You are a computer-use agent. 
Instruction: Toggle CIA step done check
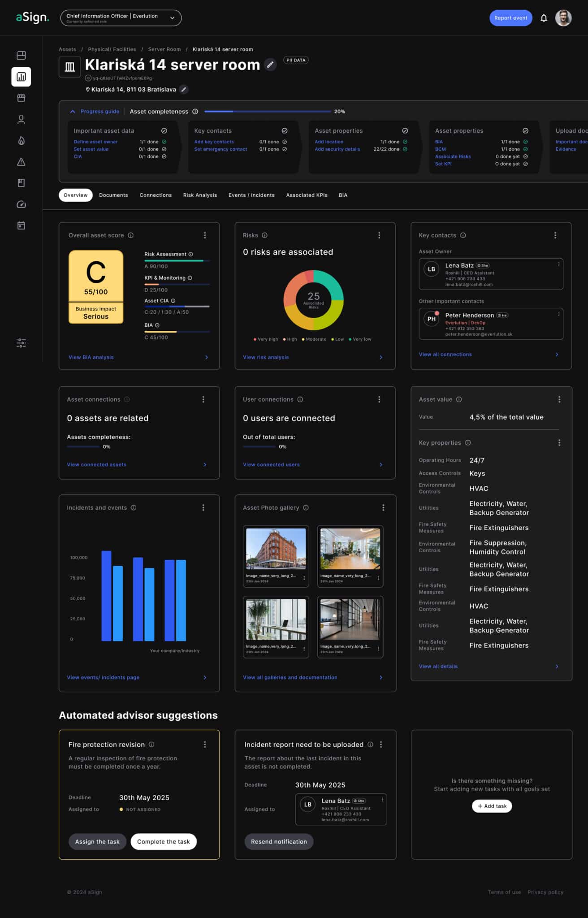(164, 156)
